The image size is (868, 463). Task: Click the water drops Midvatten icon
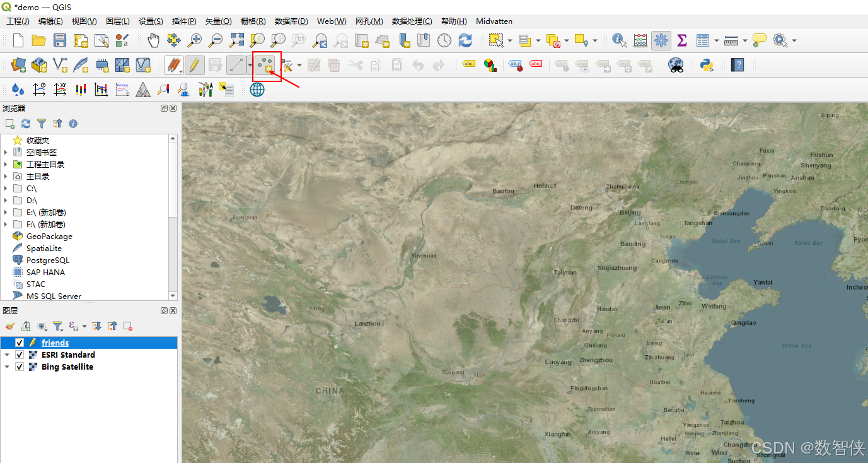point(18,90)
